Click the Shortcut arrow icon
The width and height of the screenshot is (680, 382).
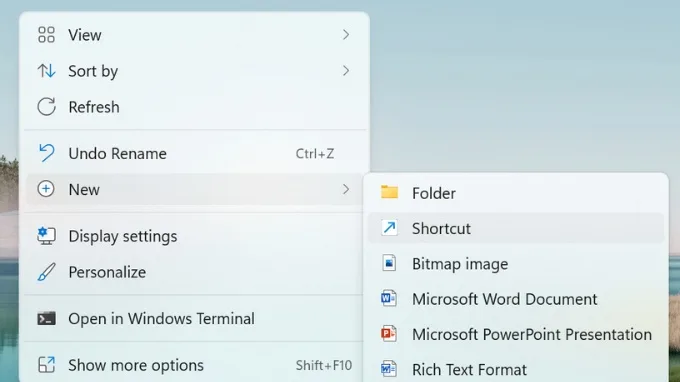point(389,228)
